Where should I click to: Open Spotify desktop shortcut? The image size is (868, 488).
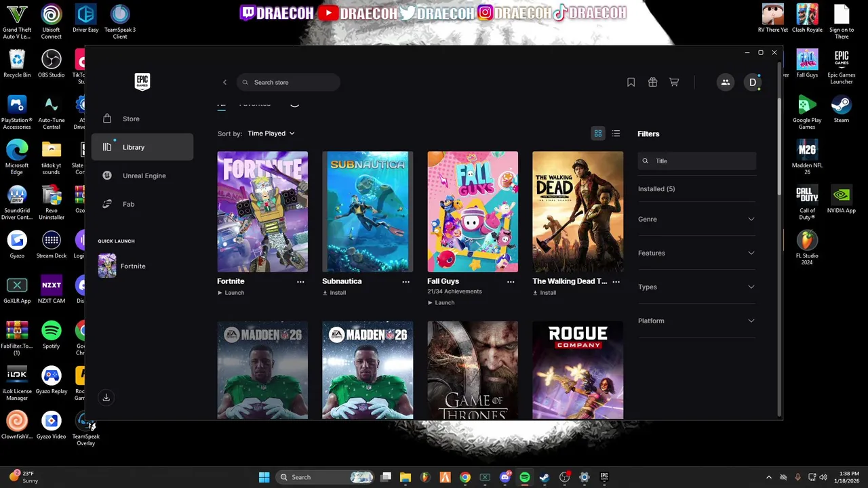(x=51, y=335)
